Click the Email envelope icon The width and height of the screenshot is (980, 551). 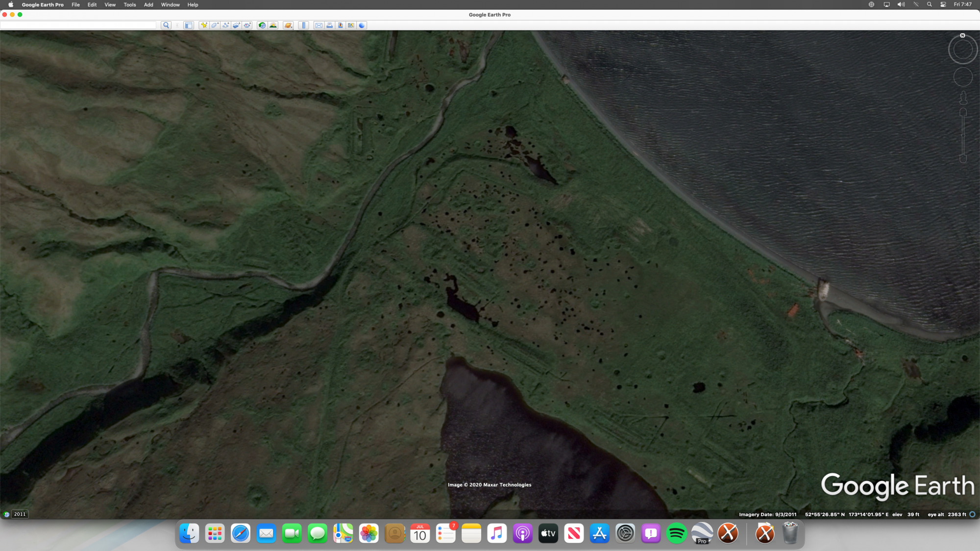(319, 25)
